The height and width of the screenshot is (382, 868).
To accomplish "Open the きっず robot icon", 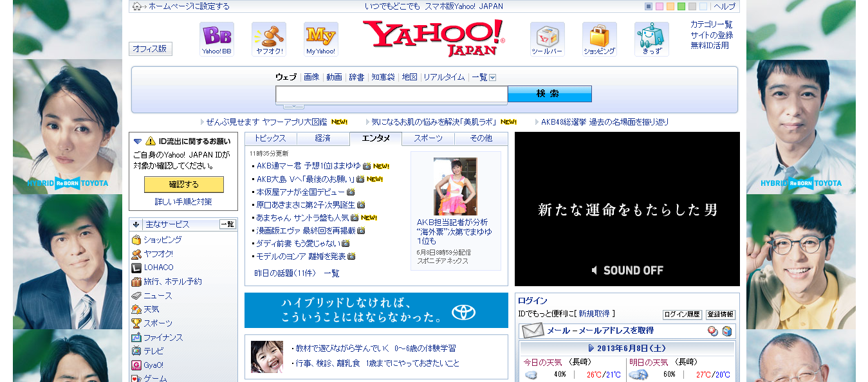I will (652, 39).
